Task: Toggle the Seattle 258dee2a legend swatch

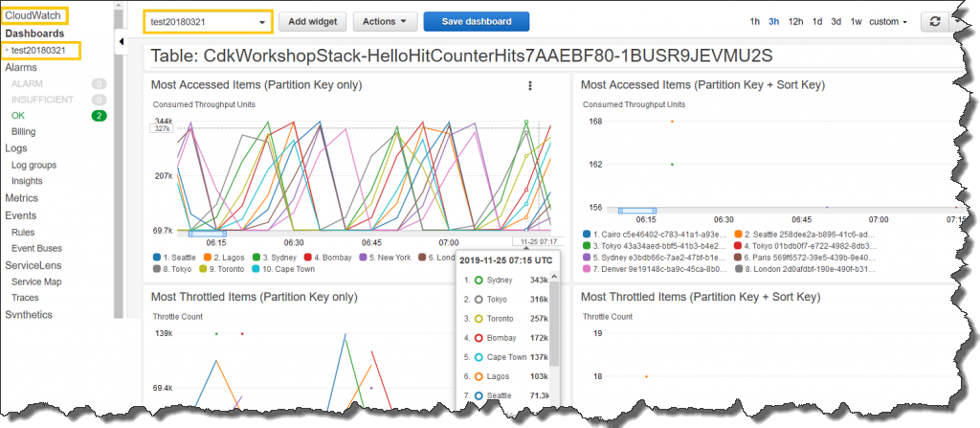Action: pos(739,234)
